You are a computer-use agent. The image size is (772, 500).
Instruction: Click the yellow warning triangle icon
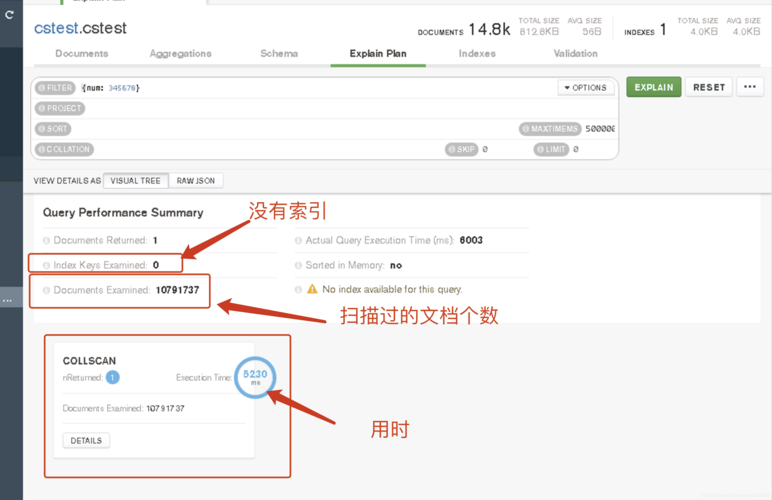point(312,289)
